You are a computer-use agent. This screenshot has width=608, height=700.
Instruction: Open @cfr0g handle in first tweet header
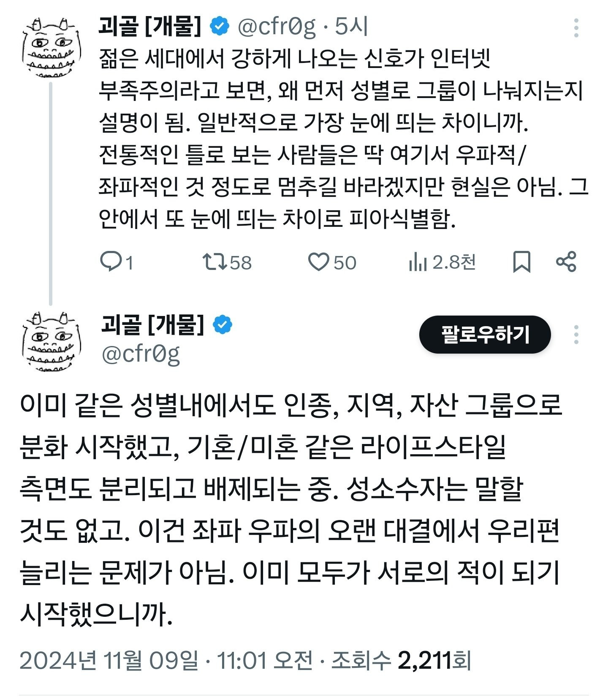pyautogui.click(x=277, y=27)
